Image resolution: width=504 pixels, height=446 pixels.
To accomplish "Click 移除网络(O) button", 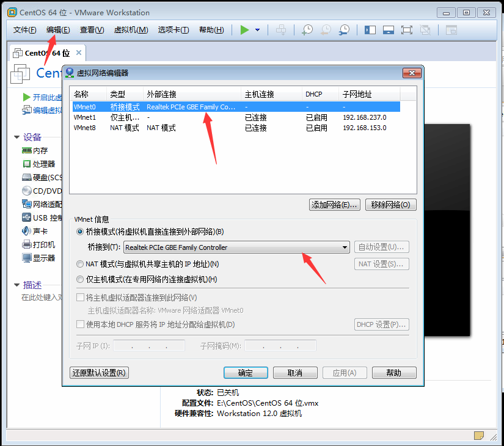I will click(391, 205).
